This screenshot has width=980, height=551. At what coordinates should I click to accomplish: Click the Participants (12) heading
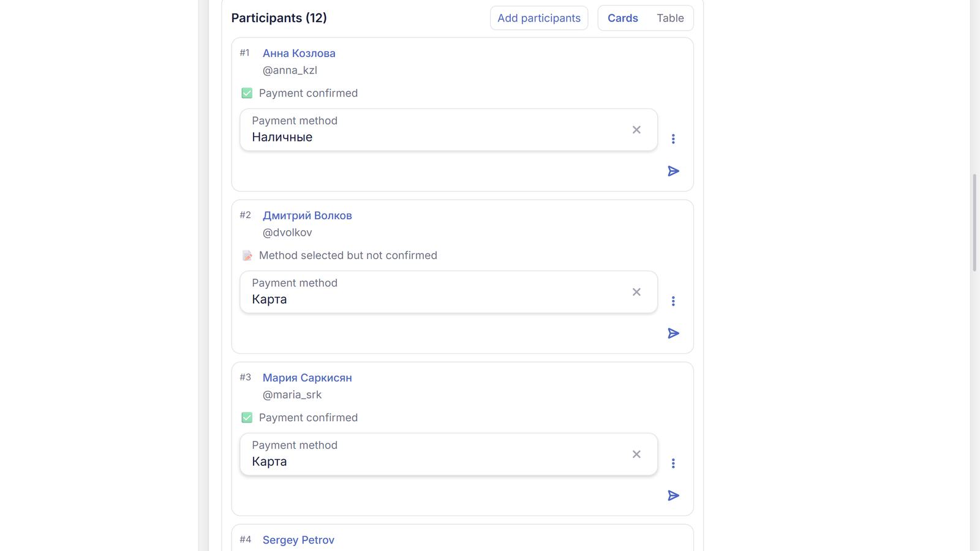pyautogui.click(x=279, y=18)
